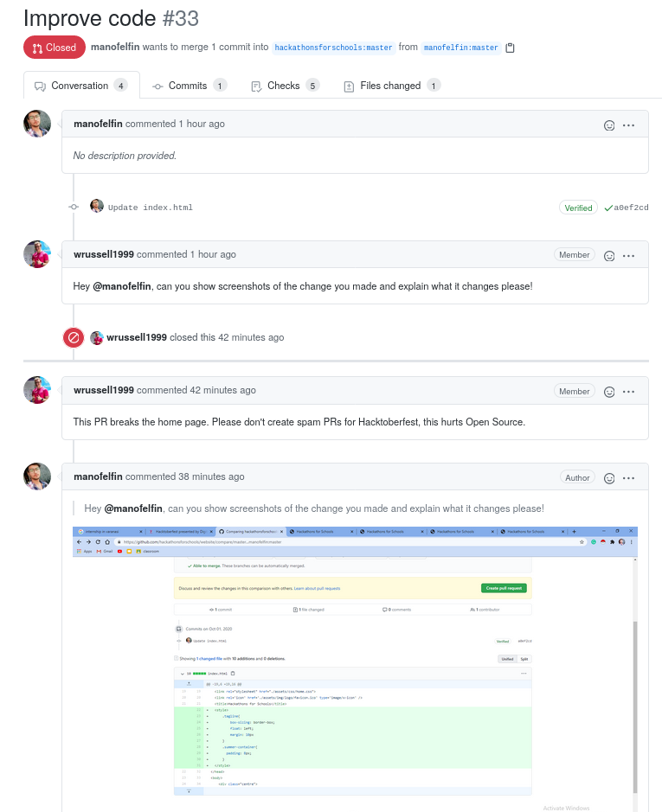662x812 pixels.
Task: Switch to the Commits tab
Action: tap(188, 86)
